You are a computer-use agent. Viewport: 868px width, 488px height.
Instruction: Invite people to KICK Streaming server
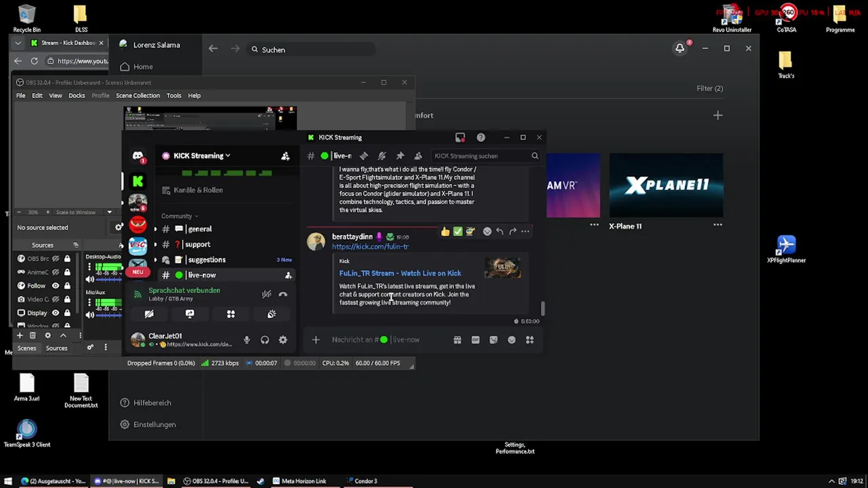pyautogui.click(x=285, y=156)
